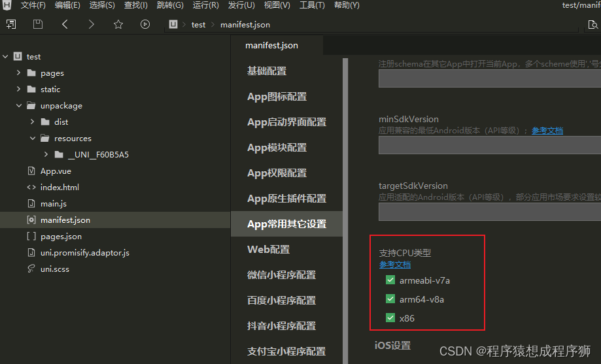Viewport: 601px width, 364px height.
Task: Click the forward navigation arrow
Action: pyautogui.click(x=92, y=24)
